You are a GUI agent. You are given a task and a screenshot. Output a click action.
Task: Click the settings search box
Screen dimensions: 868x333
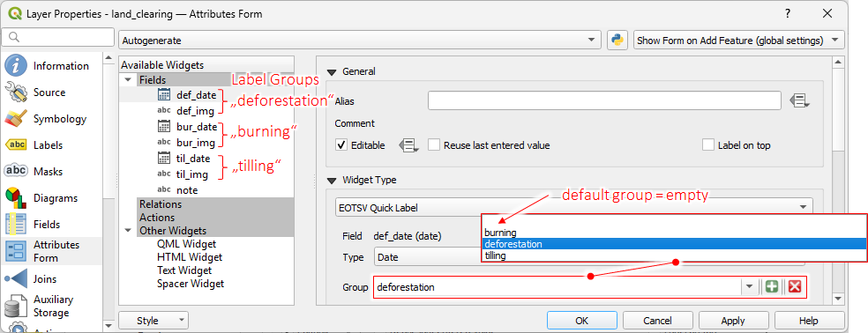coord(58,37)
